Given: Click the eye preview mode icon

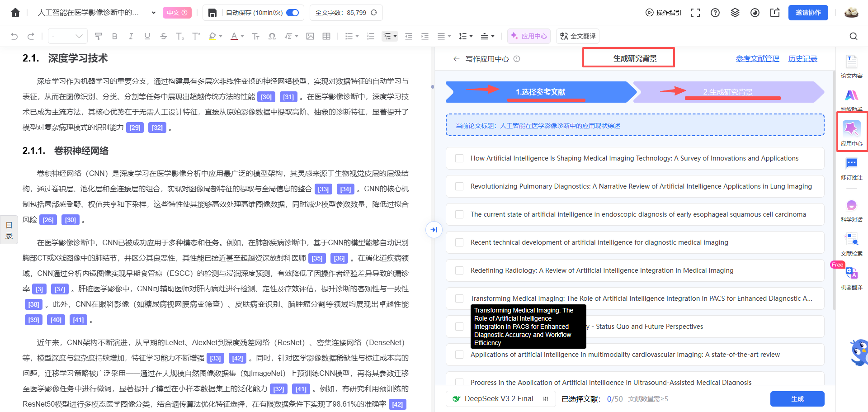Looking at the screenshot, I should [x=755, y=13].
